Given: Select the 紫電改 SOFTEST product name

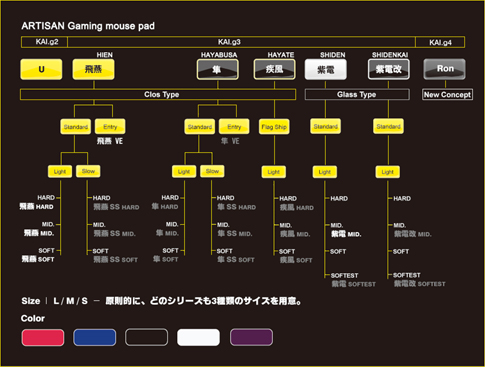Looking at the screenshot, I should click(420, 284).
